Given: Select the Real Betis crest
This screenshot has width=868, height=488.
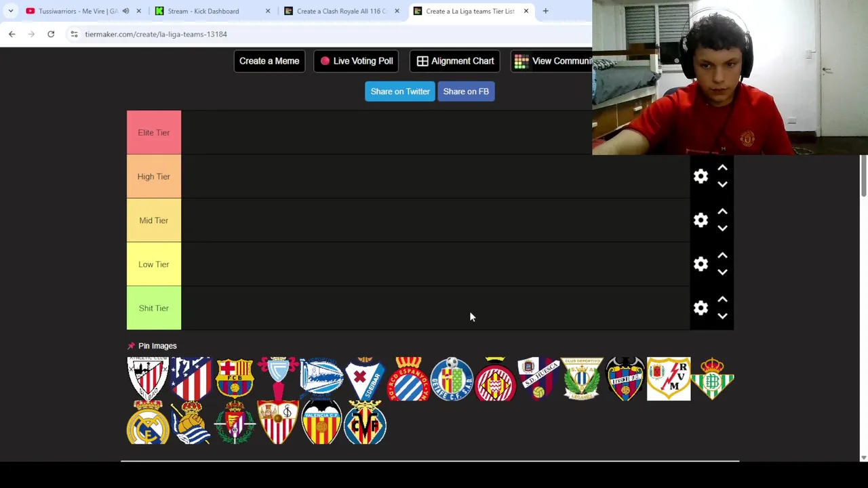Looking at the screenshot, I should point(712,379).
